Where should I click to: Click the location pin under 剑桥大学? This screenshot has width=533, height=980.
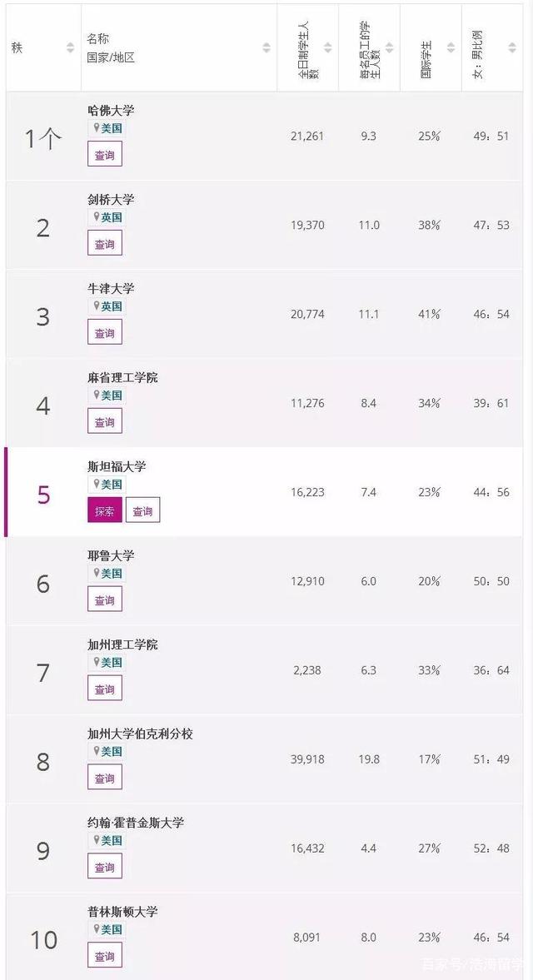tap(97, 217)
